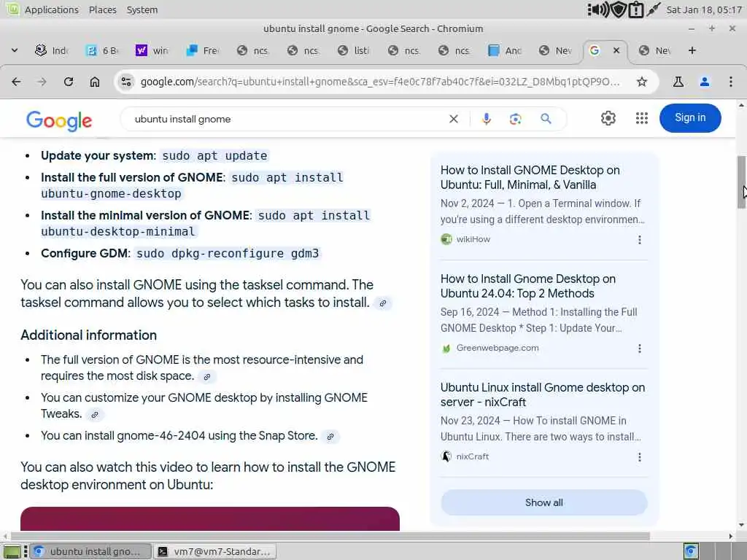Switch to the Yahoo 'win' tab
Screen dimensions: 747x560
152,50
